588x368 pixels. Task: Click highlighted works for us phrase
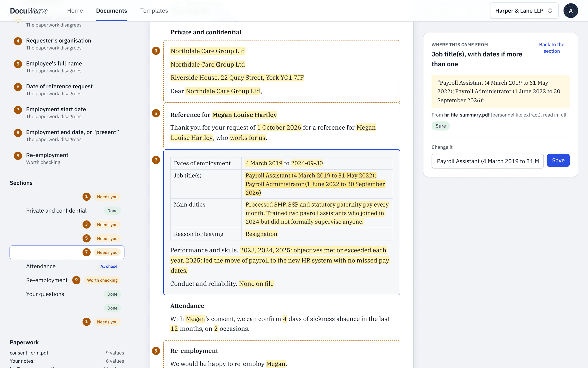coord(248,138)
